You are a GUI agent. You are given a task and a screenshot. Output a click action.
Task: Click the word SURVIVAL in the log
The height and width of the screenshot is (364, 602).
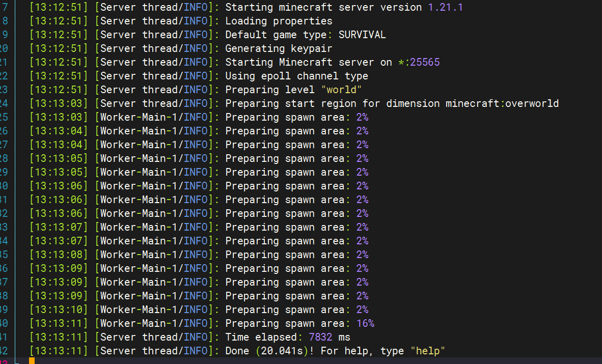tap(362, 35)
